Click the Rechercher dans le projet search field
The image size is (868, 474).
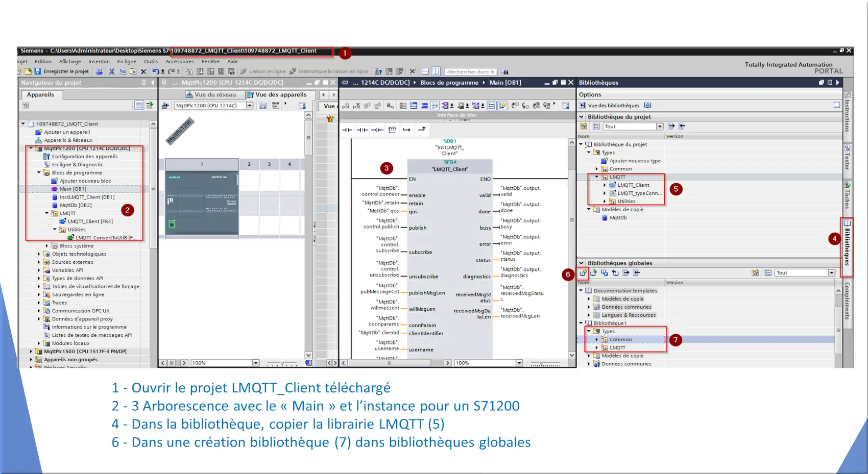click(x=471, y=72)
